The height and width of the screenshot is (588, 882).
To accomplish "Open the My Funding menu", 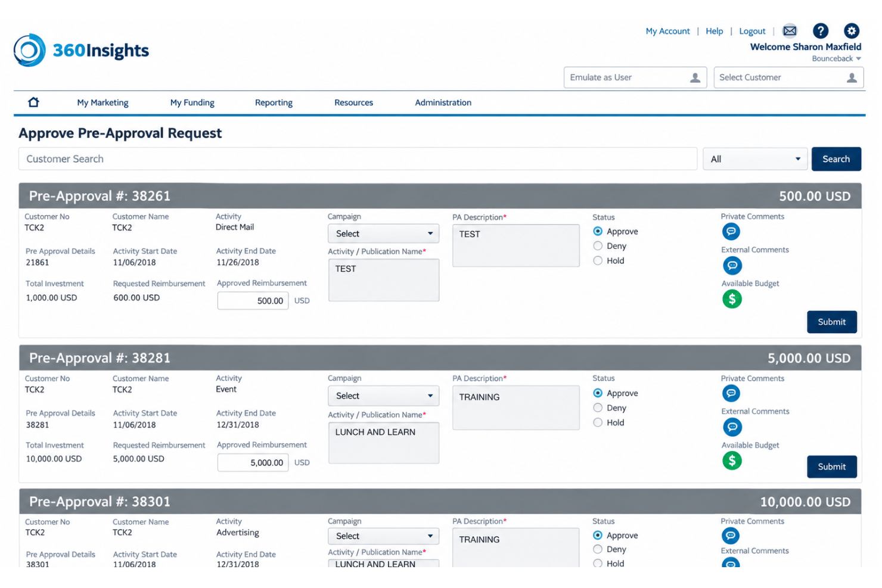I will [192, 102].
